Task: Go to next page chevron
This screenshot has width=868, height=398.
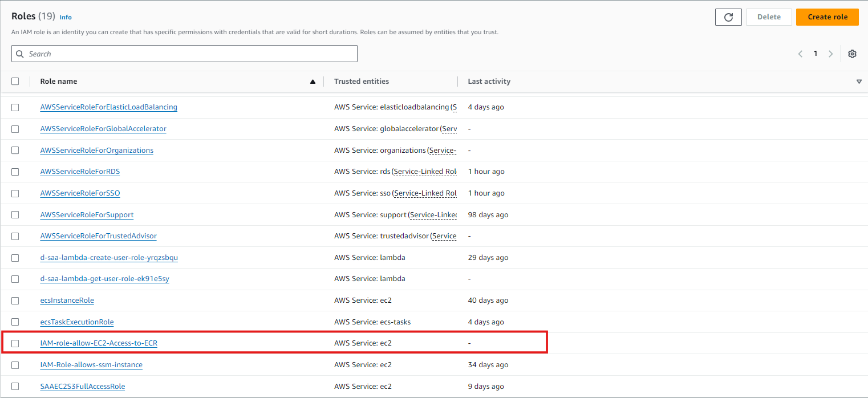Action: click(x=830, y=54)
